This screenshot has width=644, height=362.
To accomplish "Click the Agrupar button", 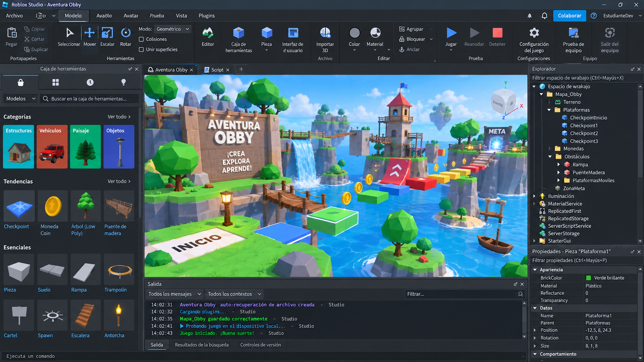I will (411, 29).
